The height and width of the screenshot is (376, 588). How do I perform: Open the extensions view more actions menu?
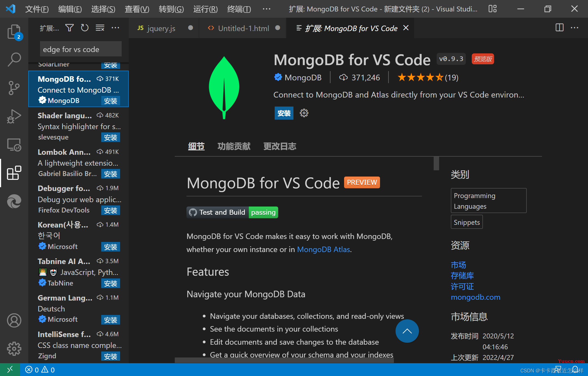[115, 28]
